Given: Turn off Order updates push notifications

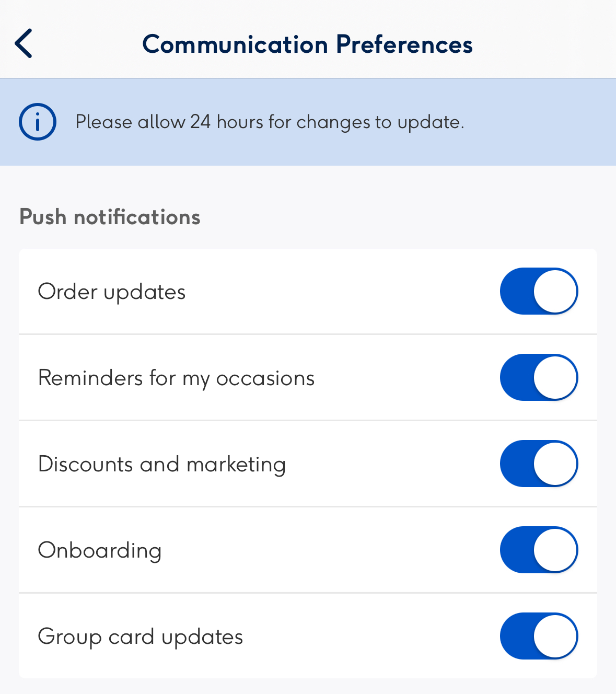Looking at the screenshot, I should (539, 291).
